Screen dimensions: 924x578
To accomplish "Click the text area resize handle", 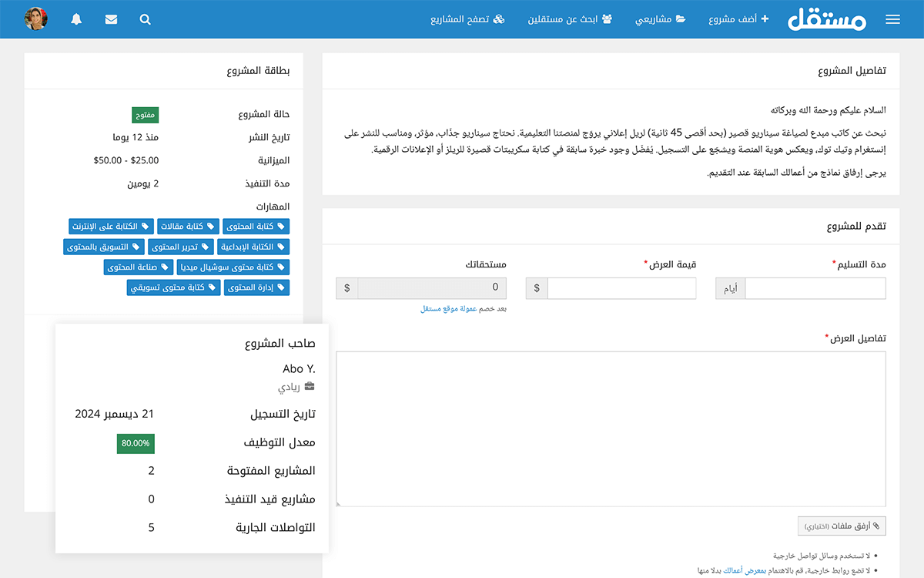I will point(340,504).
